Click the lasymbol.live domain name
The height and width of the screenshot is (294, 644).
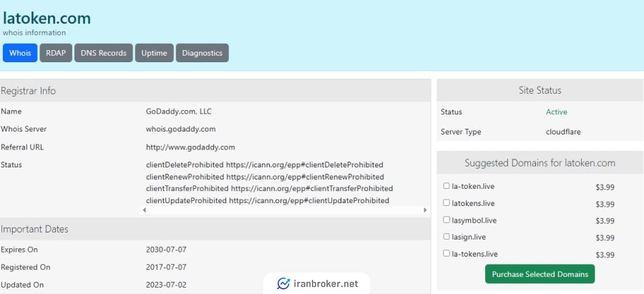pyautogui.click(x=474, y=220)
